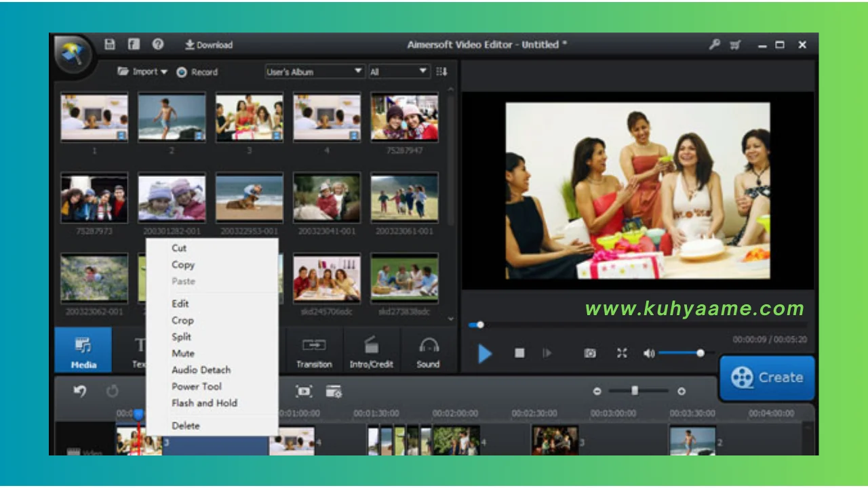The height and width of the screenshot is (488, 868).
Task: Select thumbnail 75287947
Action: 404,117
